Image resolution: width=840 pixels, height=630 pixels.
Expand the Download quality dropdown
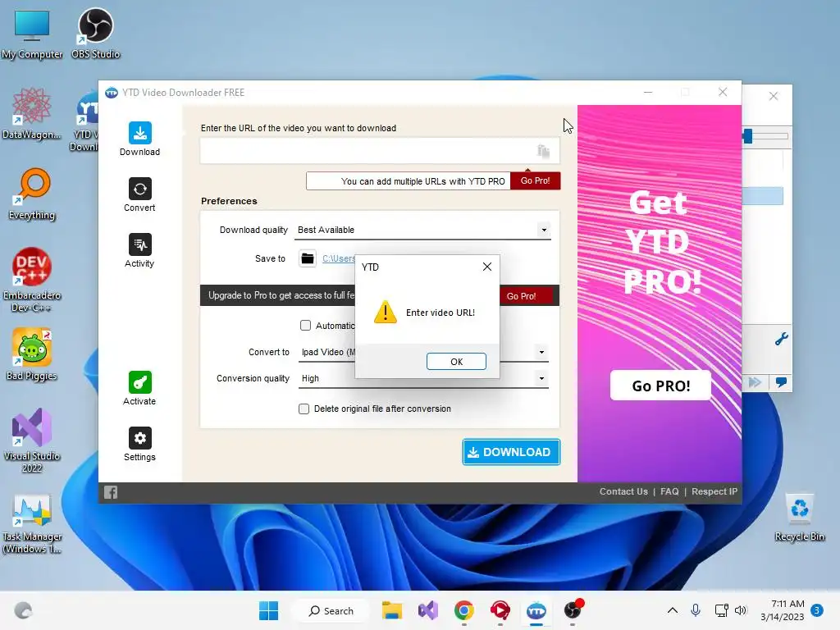[544, 230]
